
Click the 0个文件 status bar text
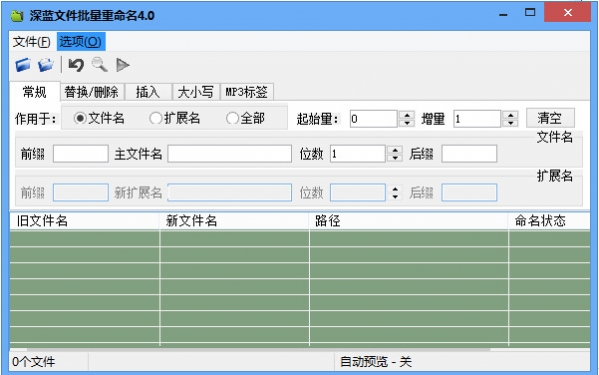(34, 362)
